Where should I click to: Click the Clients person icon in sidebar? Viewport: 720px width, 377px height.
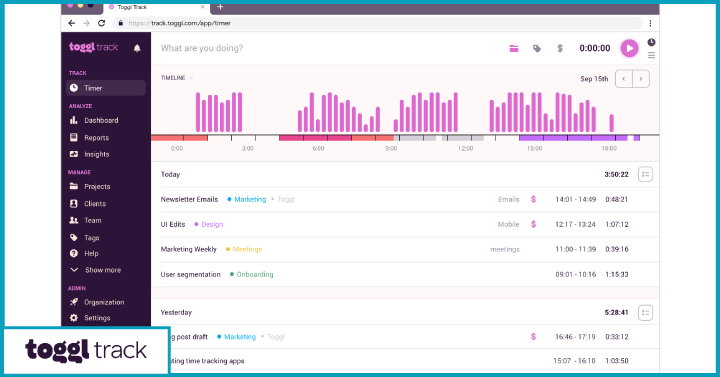coord(73,203)
